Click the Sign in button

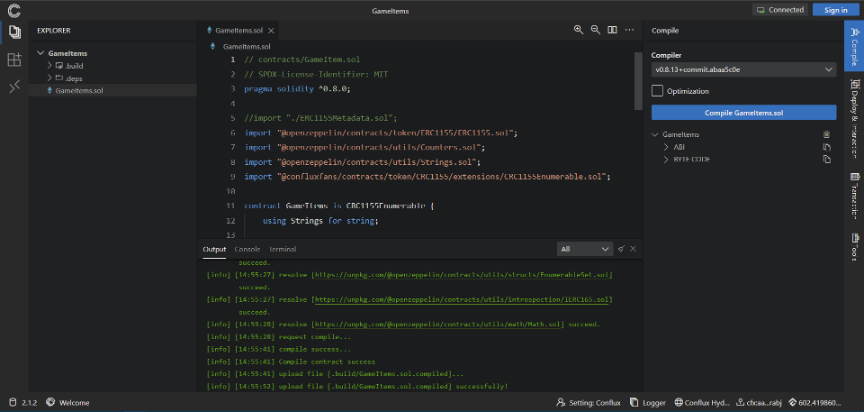tap(835, 10)
